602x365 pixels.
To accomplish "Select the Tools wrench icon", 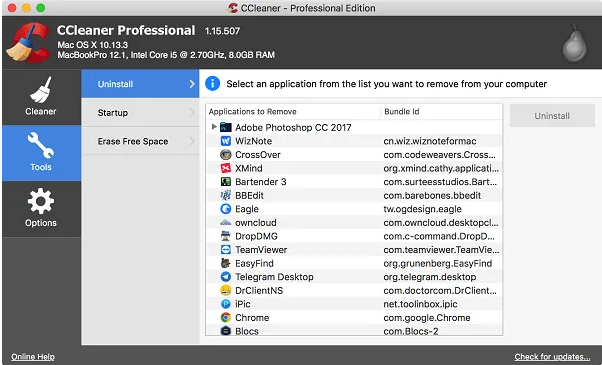I will (x=41, y=145).
